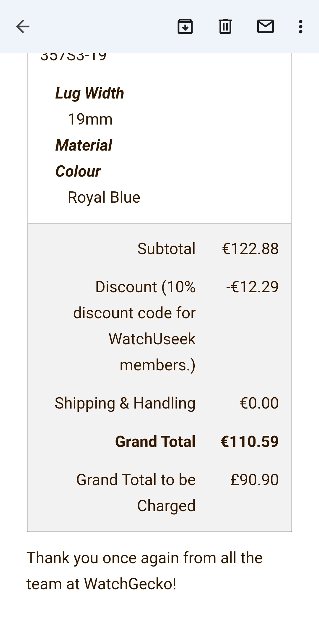Tap the bold Grand Total label
This screenshot has width=319, height=644.
pyautogui.click(x=155, y=441)
